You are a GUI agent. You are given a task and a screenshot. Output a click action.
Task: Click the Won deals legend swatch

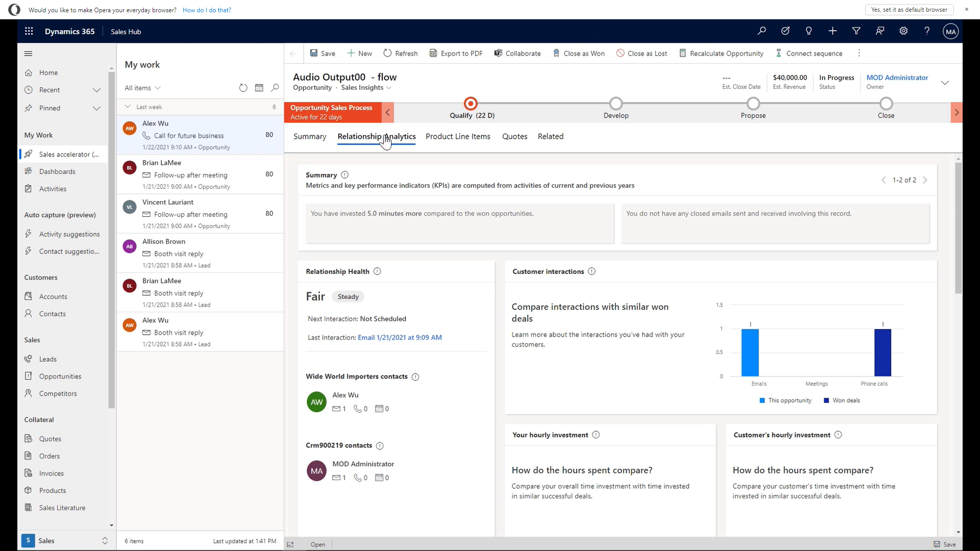point(826,401)
